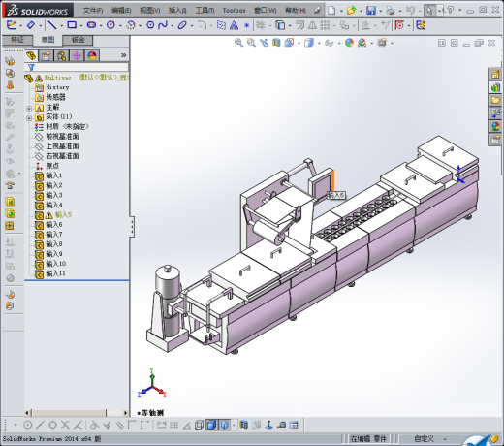
Task: Open the Appearances pane on right sidebar
Action: pyautogui.click(x=495, y=126)
